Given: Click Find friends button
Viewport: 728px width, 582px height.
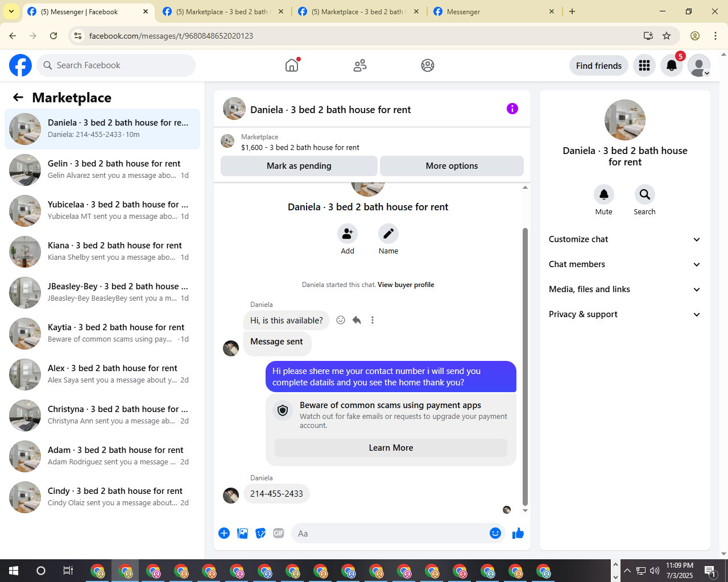Looking at the screenshot, I should click(599, 65).
